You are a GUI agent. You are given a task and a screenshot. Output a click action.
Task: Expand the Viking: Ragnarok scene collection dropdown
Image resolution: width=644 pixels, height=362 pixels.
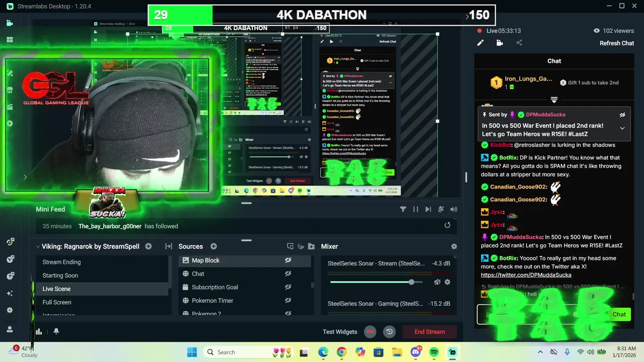[38, 246]
